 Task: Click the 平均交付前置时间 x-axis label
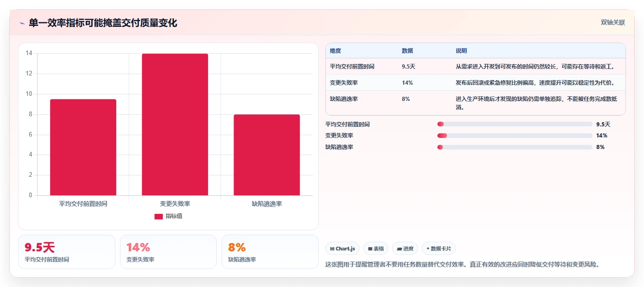click(x=83, y=204)
